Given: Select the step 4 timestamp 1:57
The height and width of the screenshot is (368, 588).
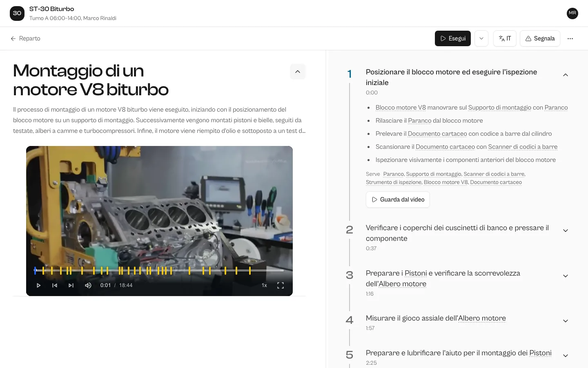Looking at the screenshot, I should [370, 328].
